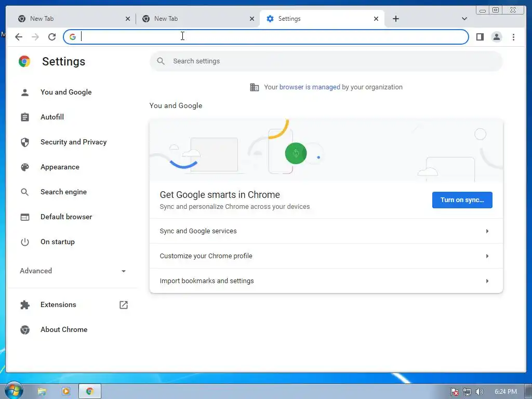Click Turn on sync button
Viewport: 532px width, 399px height.
pos(462,200)
